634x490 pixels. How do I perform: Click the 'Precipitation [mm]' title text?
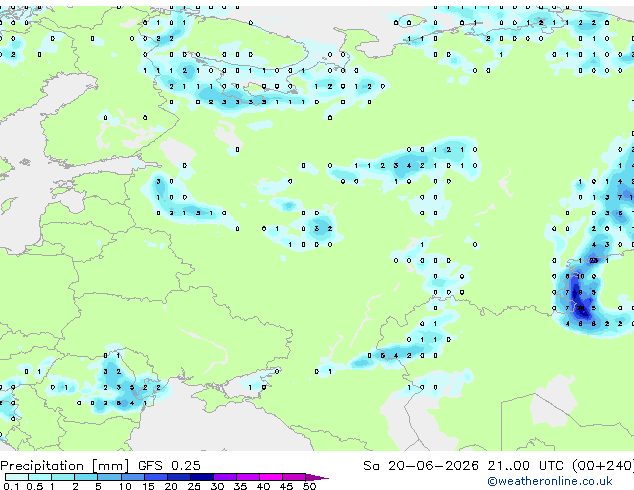[65, 466]
